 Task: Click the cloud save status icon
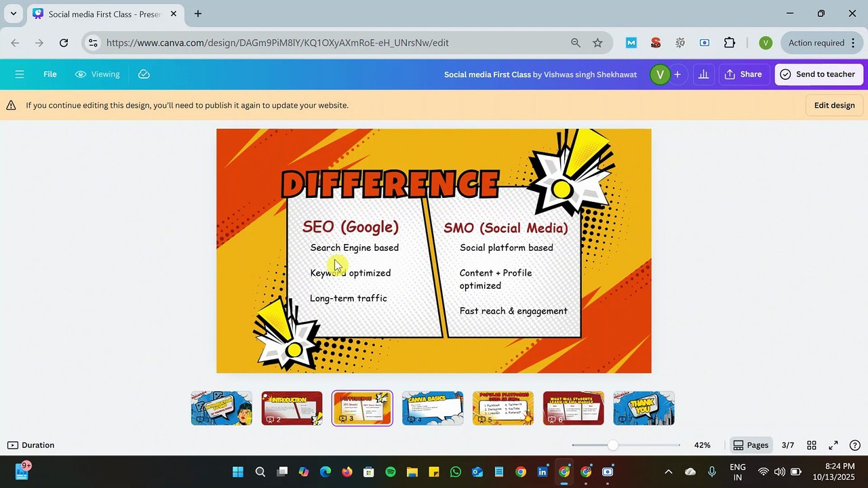point(144,75)
